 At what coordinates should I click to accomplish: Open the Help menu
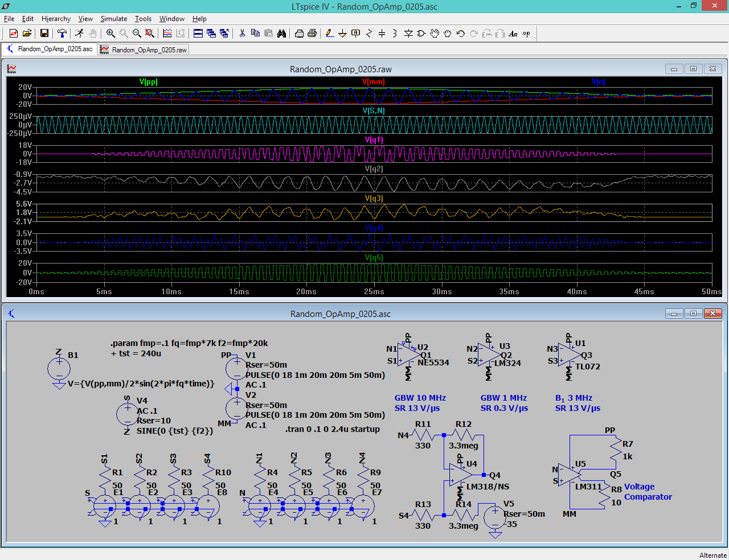coord(199,19)
